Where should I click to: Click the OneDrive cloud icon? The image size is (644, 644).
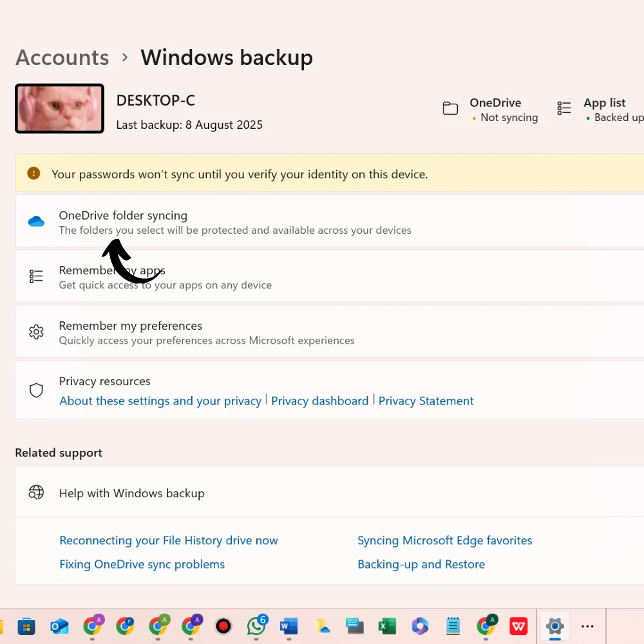point(36,222)
